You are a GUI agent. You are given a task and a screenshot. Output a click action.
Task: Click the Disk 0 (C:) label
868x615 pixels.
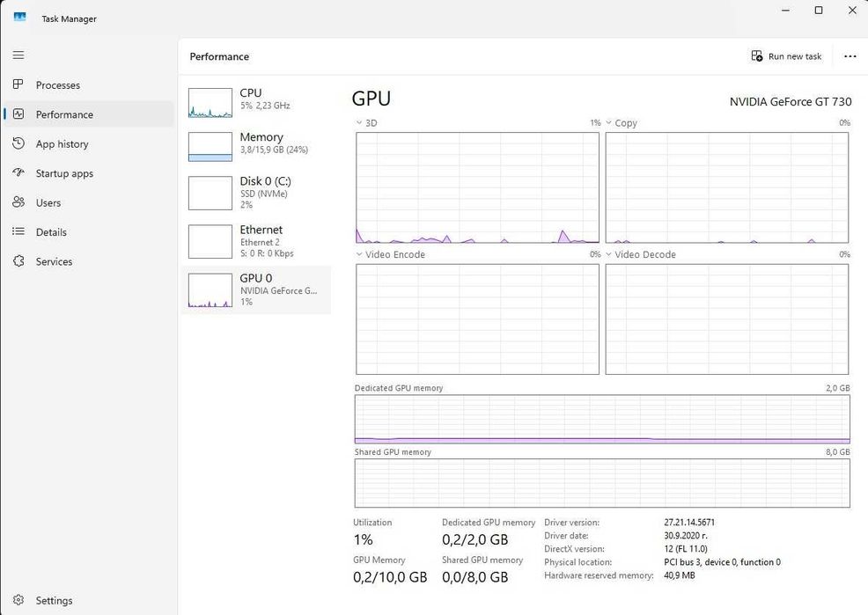coord(265,181)
